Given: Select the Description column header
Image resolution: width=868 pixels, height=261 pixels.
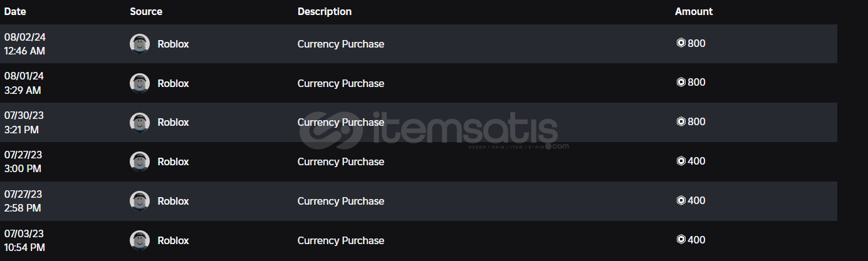Looking at the screenshot, I should pos(325,11).
